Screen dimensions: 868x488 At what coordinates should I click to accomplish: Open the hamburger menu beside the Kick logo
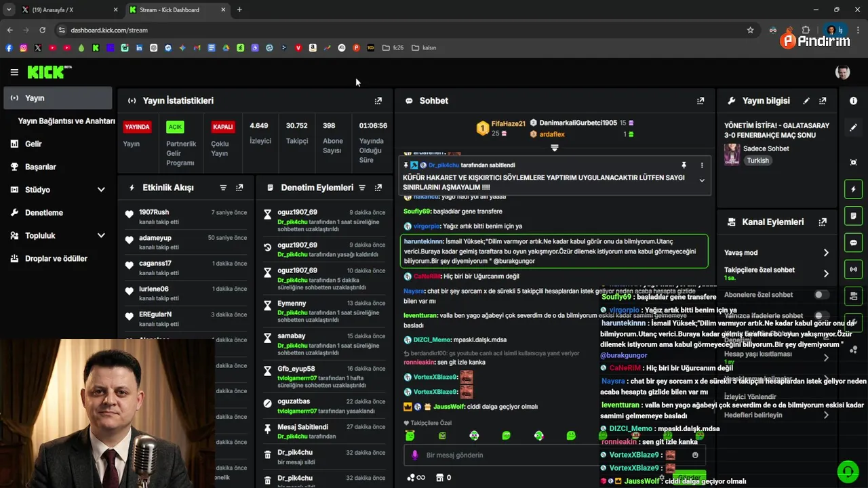(x=14, y=72)
